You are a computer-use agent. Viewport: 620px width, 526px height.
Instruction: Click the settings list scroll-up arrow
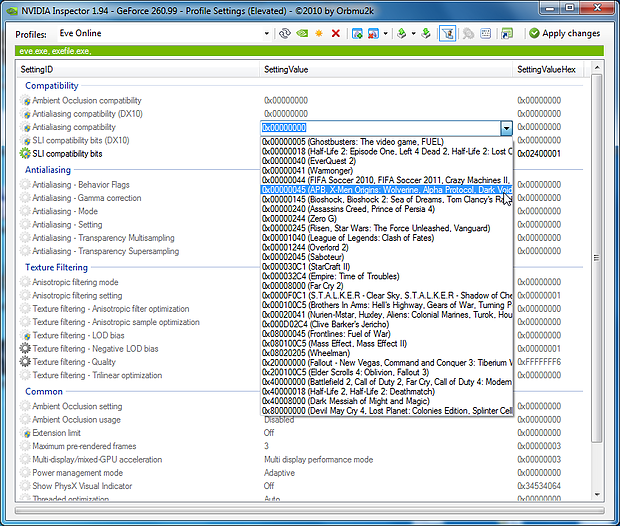click(x=597, y=68)
